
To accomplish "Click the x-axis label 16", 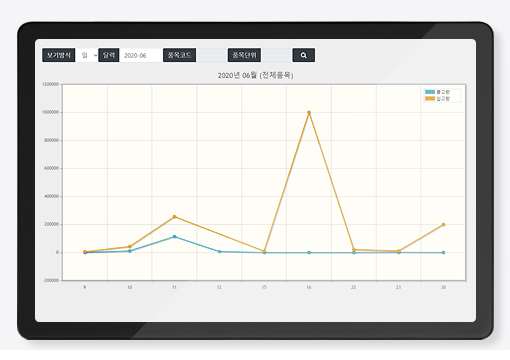I will [309, 287].
